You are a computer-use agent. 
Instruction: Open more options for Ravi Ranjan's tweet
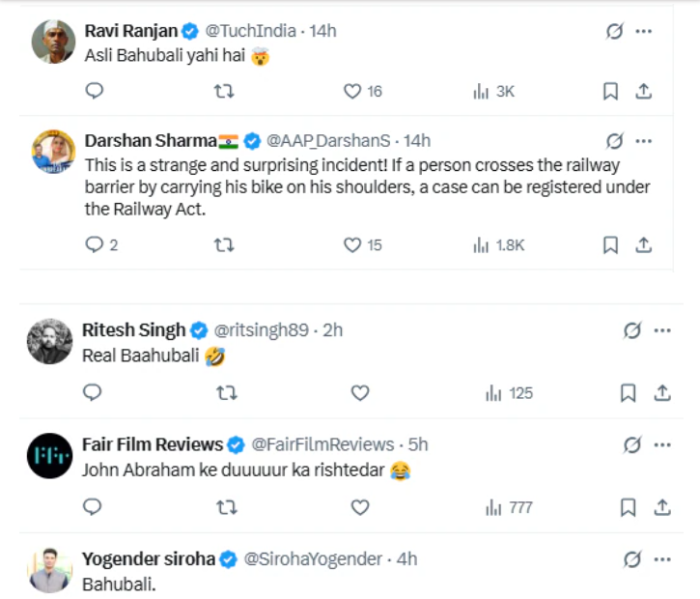643,31
